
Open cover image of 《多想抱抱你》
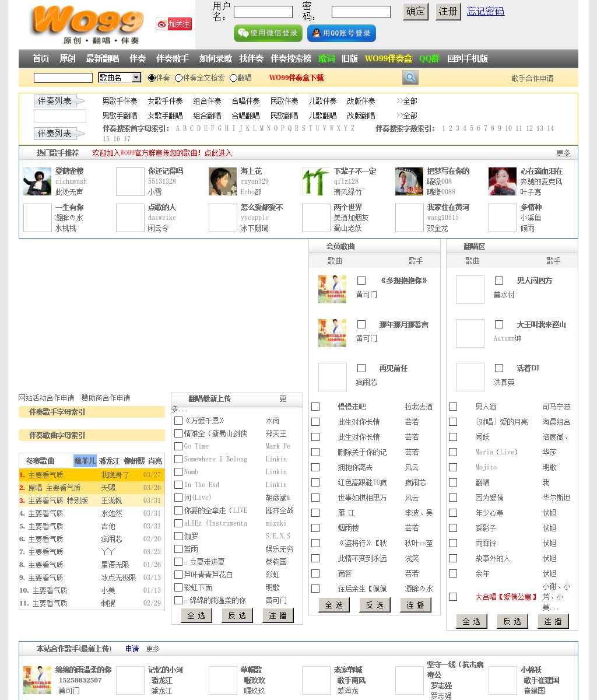332,289
